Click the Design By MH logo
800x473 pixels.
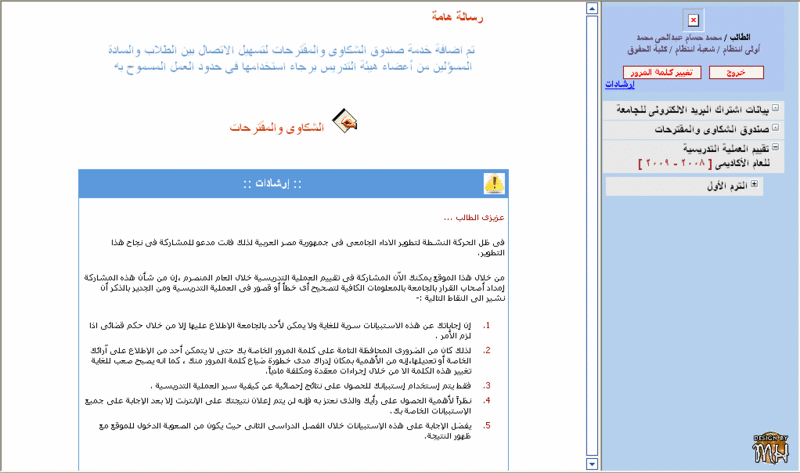pos(771,449)
